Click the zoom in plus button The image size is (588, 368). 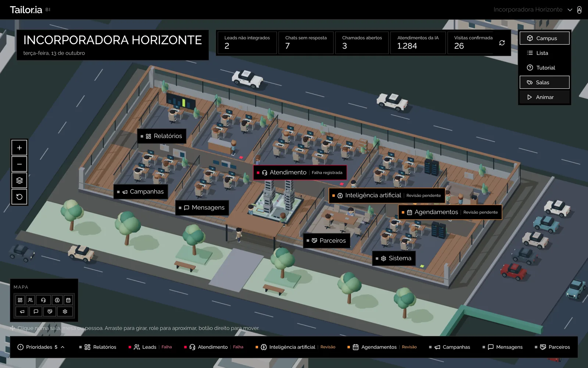click(19, 148)
